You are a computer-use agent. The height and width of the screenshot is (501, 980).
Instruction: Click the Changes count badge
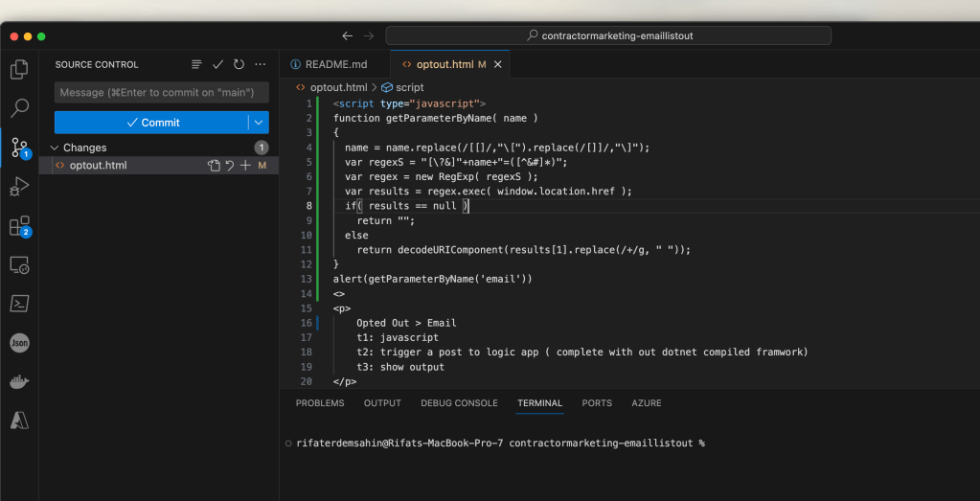(x=262, y=148)
